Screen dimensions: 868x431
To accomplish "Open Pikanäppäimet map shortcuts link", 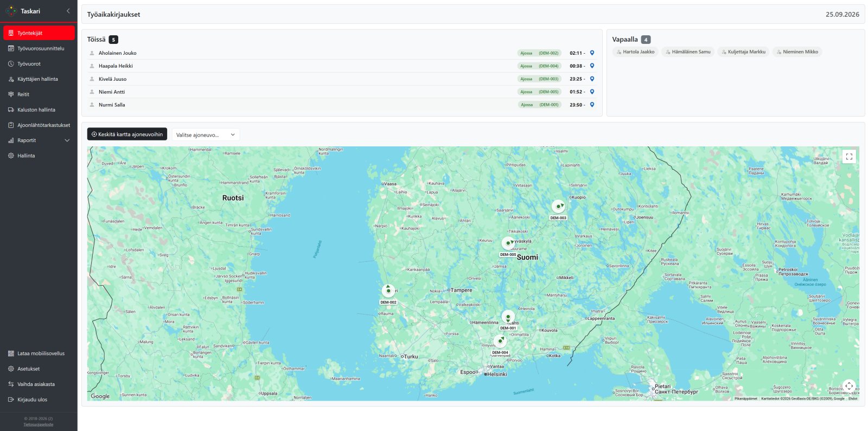I will tap(746, 398).
